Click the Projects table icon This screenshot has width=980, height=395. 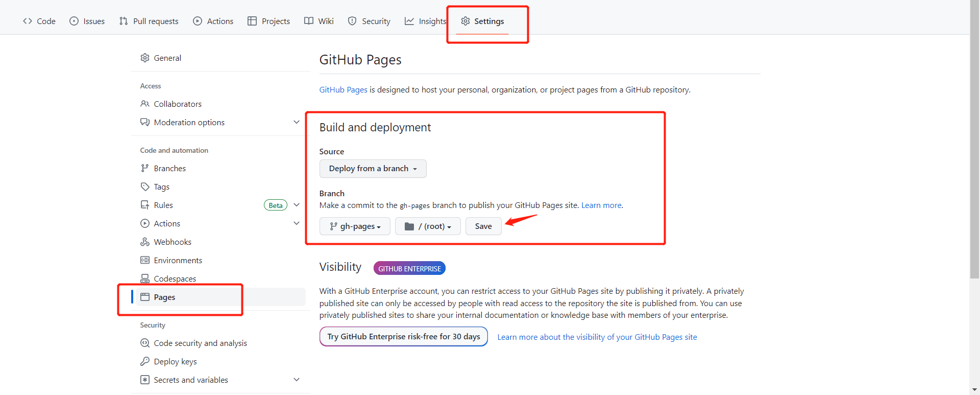tap(252, 21)
